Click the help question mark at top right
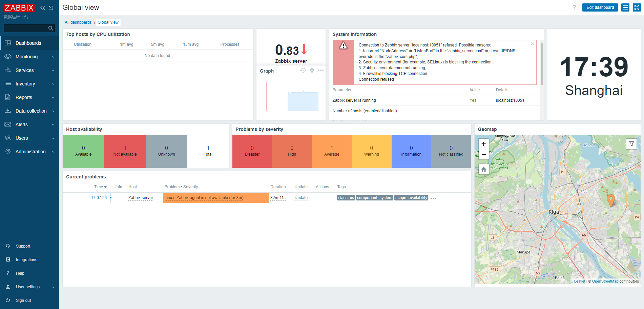Image resolution: width=644 pixels, height=309 pixels. (574, 7)
